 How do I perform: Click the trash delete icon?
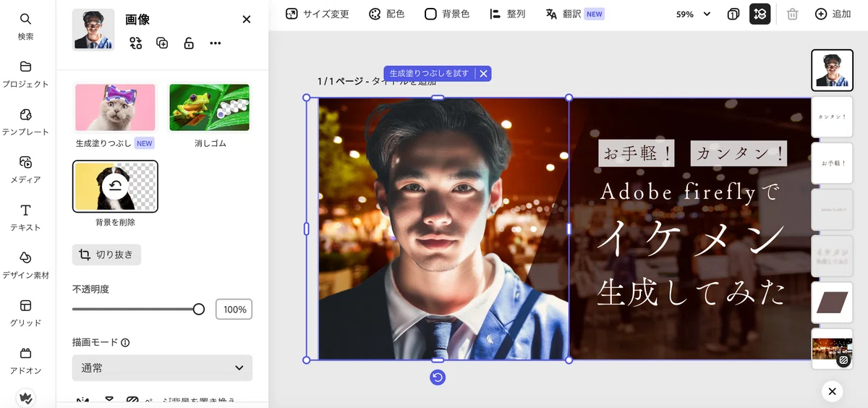(x=792, y=14)
